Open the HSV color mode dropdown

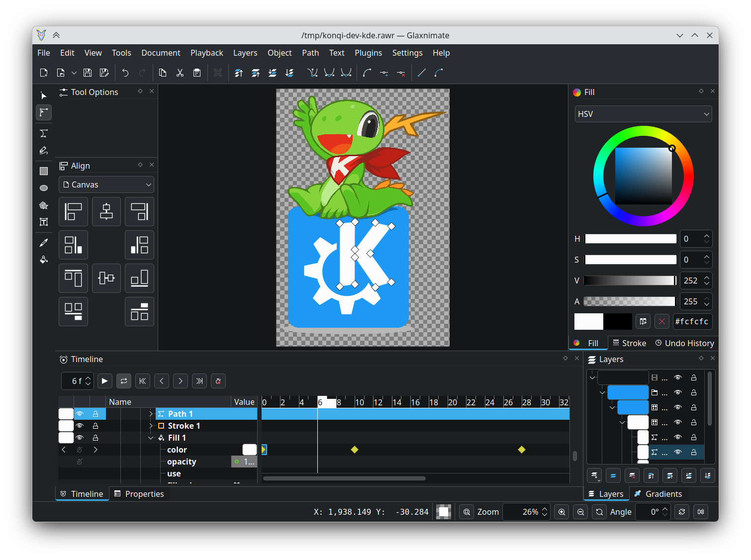point(643,114)
